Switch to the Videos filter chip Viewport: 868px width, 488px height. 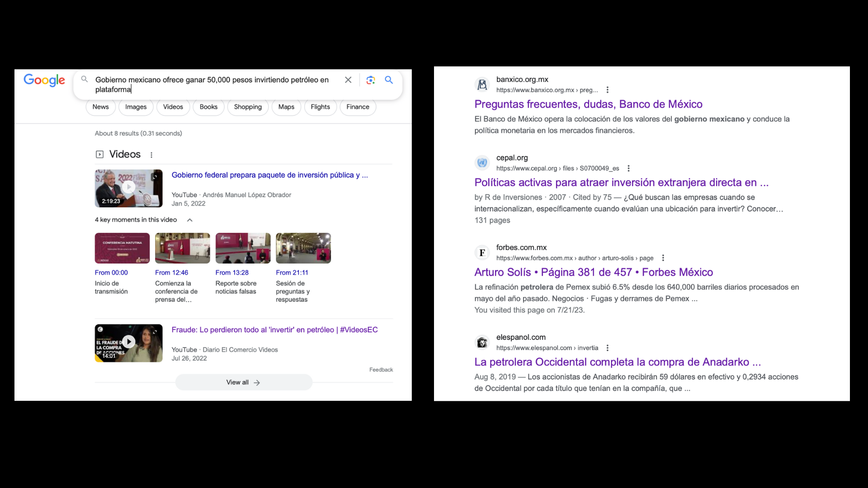tap(173, 107)
